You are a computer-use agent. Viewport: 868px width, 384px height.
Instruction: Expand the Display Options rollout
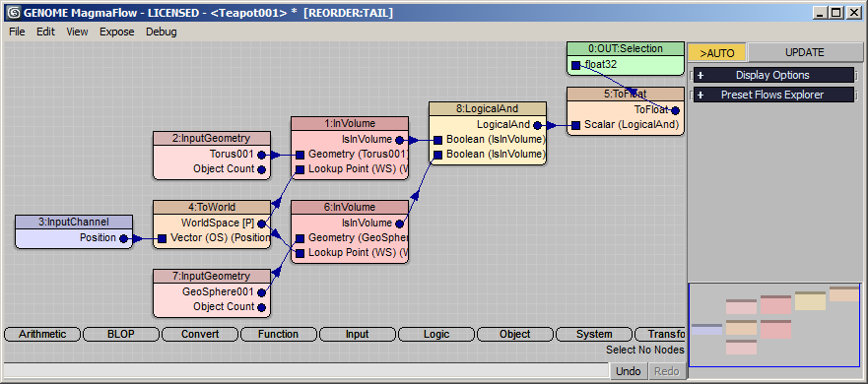(773, 75)
